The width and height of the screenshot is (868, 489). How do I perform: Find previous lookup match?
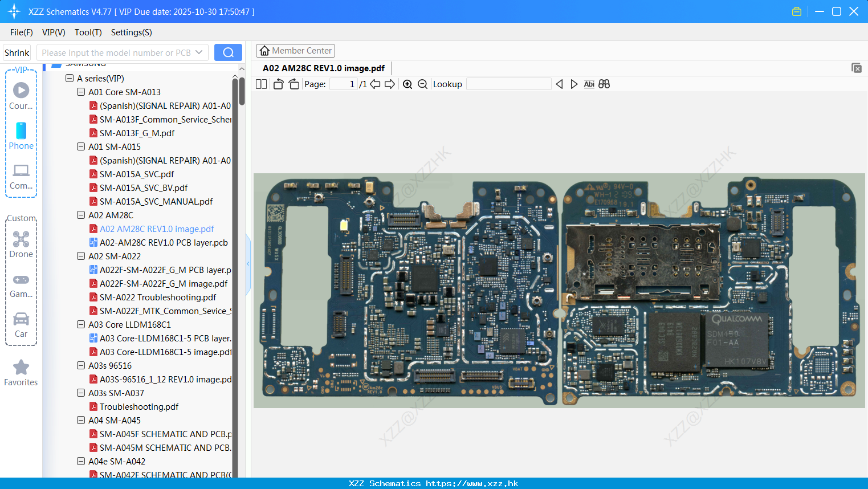click(559, 84)
